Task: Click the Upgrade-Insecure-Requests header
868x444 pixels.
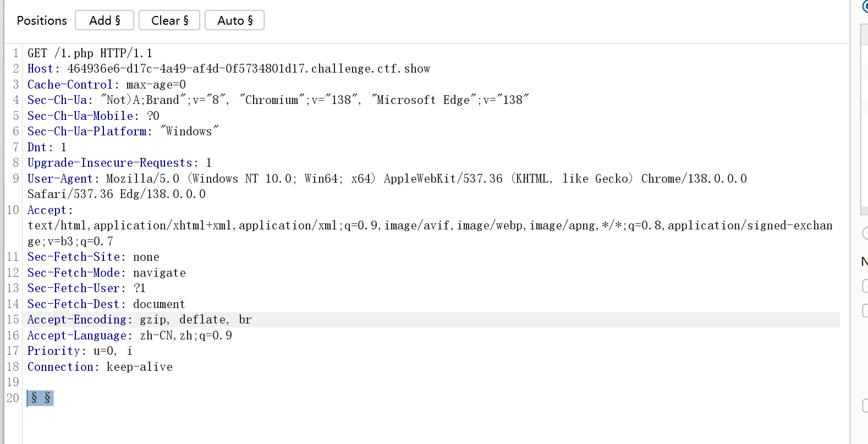Action: coord(110,163)
